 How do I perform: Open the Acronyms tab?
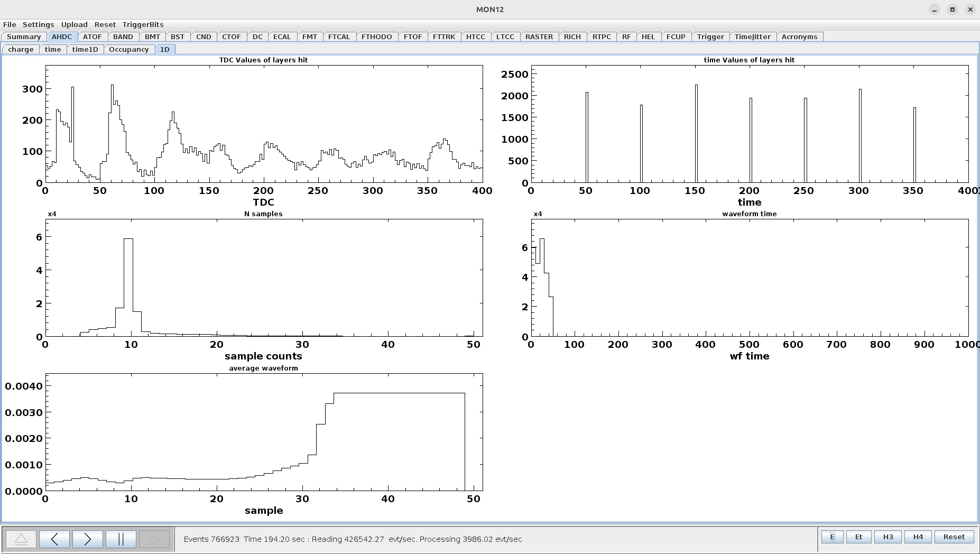click(799, 36)
